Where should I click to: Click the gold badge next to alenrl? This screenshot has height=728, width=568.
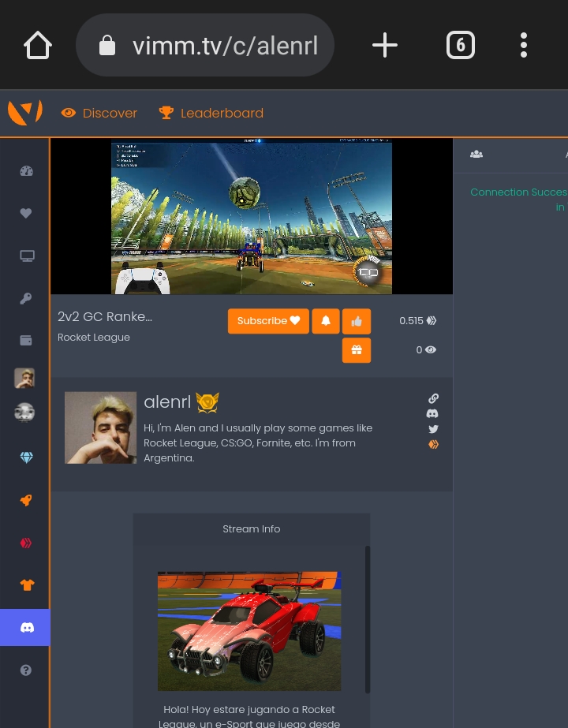point(207,402)
